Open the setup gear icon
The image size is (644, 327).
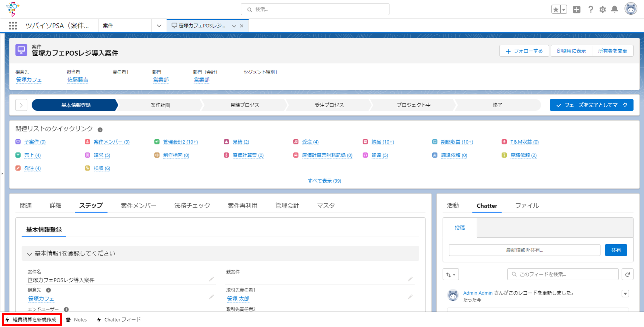tap(603, 9)
